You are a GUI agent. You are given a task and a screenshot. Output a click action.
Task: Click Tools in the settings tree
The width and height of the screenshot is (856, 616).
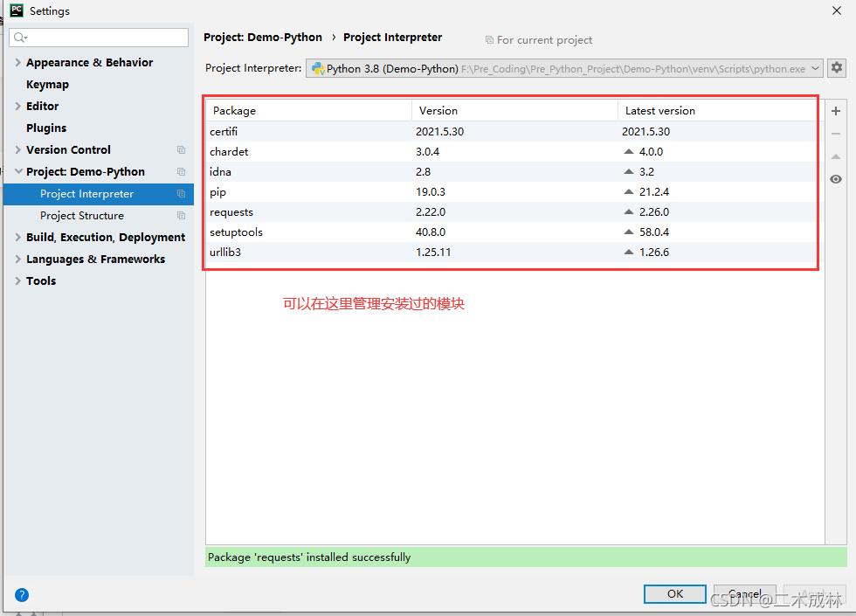coord(41,280)
